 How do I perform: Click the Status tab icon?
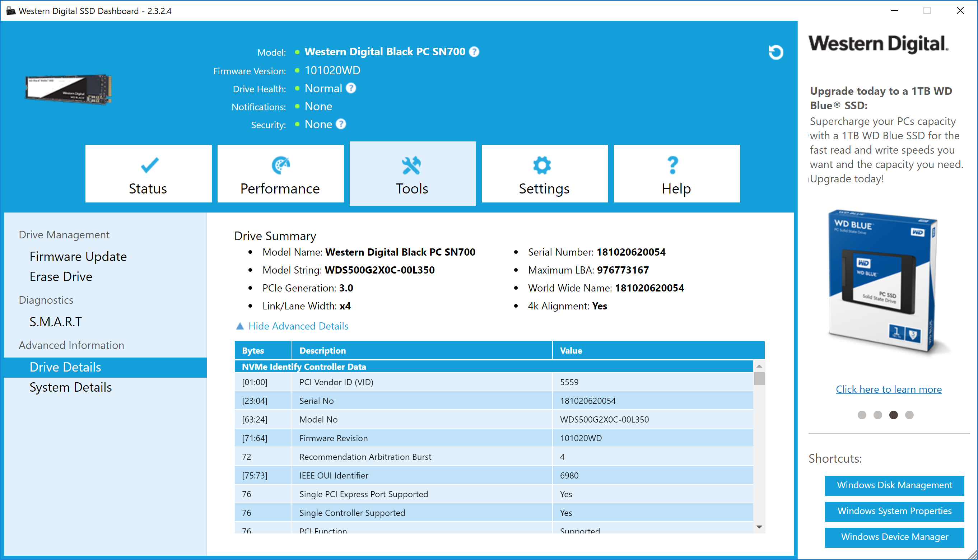148,165
